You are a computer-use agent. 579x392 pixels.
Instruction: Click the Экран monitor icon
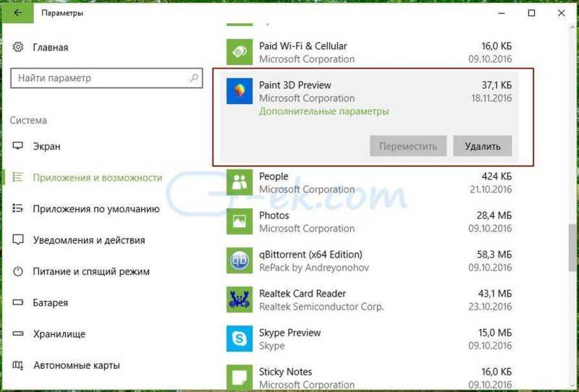(17, 146)
